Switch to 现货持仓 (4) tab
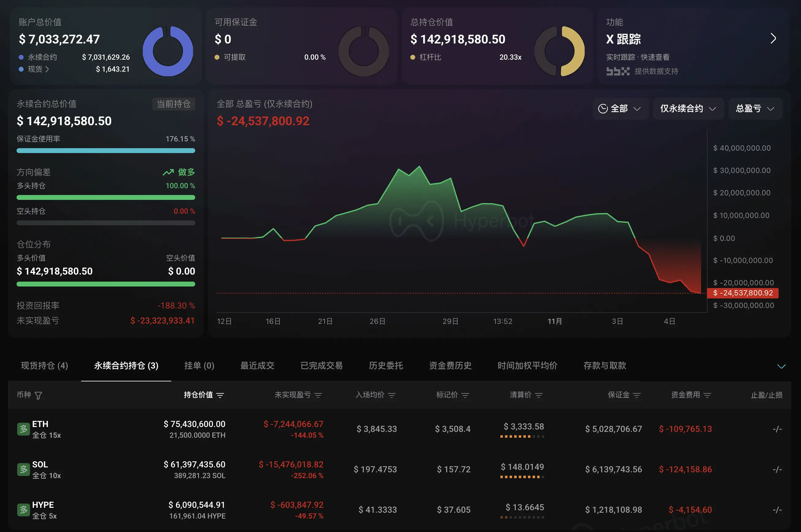This screenshot has width=801, height=532. tap(44, 366)
